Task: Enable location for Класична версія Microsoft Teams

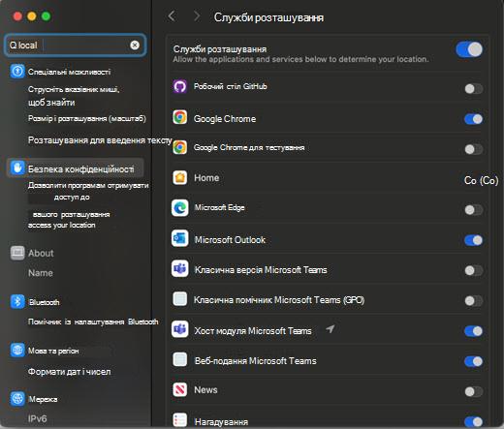Action: click(474, 270)
